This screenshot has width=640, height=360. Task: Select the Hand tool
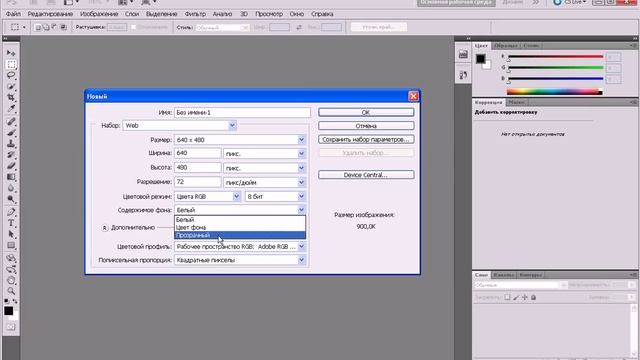pos(11,280)
